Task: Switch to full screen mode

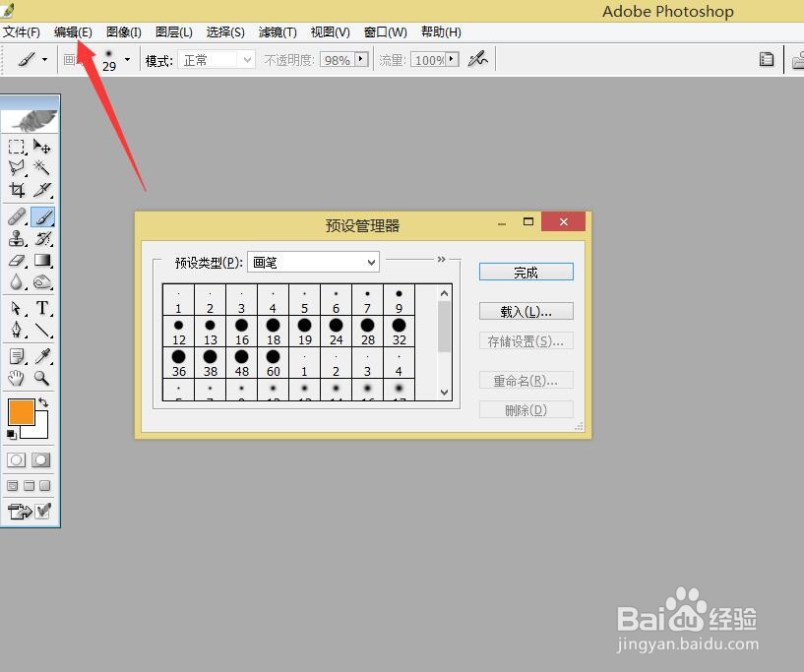Action: pyautogui.click(x=45, y=485)
